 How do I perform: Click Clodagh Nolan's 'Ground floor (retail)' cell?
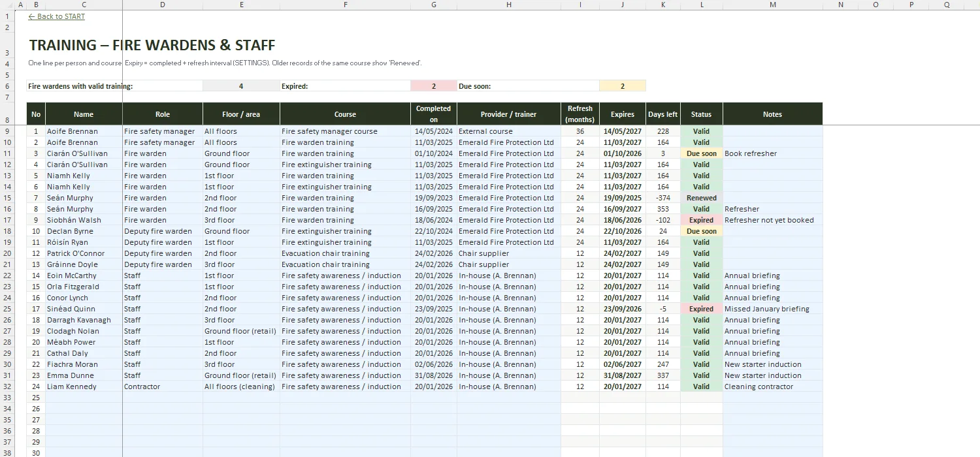[x=241, y=331]
